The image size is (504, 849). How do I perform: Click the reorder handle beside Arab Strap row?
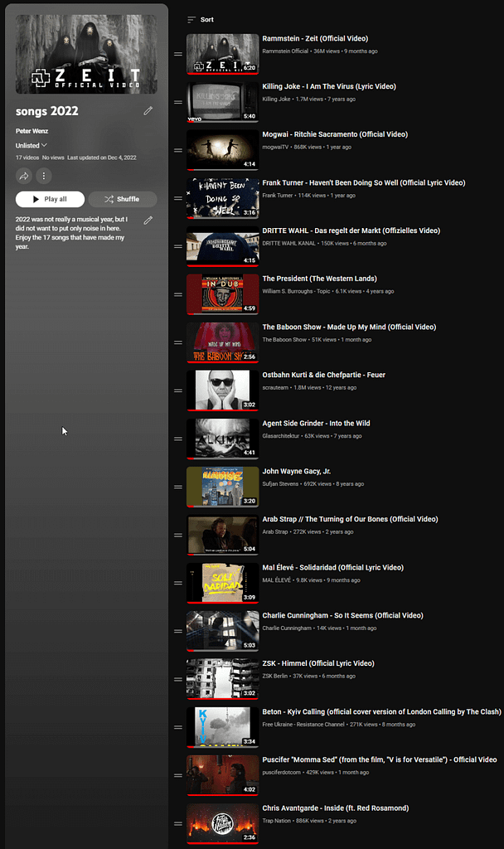tap(178, 535)
